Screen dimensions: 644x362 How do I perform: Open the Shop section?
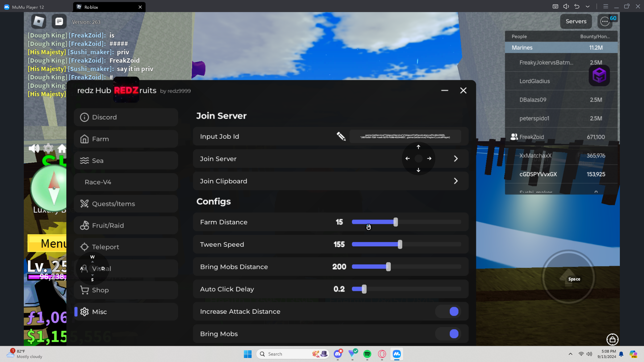[126, 290]
